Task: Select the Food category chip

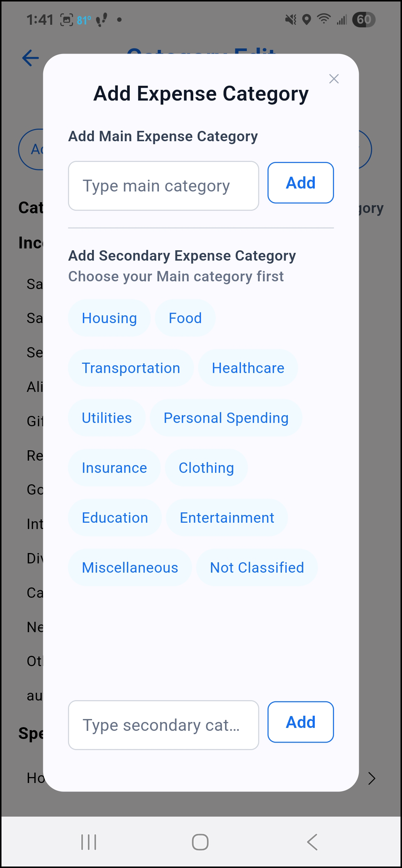Action: (185, 318)
